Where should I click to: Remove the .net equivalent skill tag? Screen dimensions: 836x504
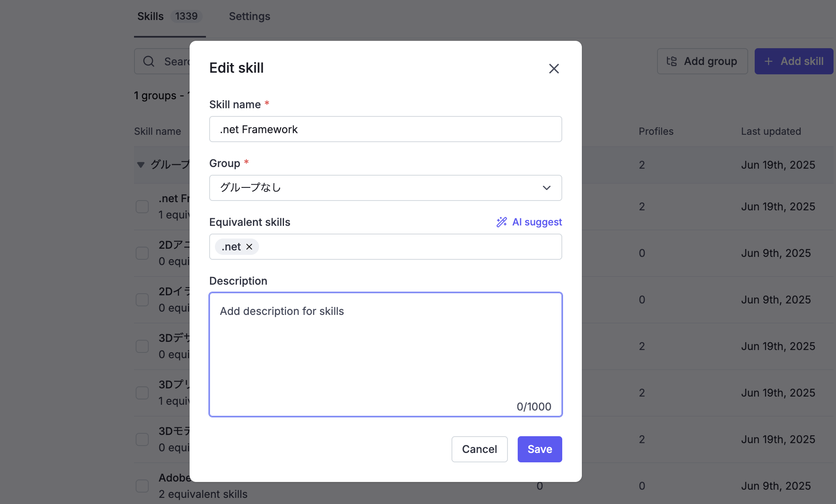coord(249,247)
